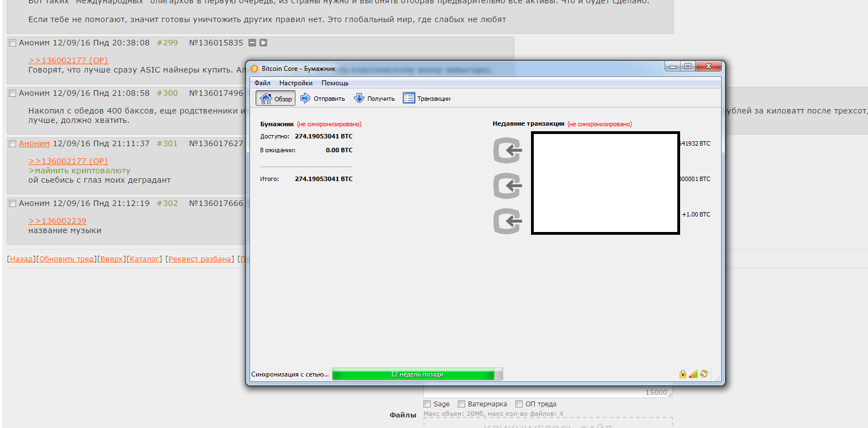This screenshot has height=428, width=868.
Task: Click the window resize grip in status bar
Action: pyautogui.click(x=718, y=379)
